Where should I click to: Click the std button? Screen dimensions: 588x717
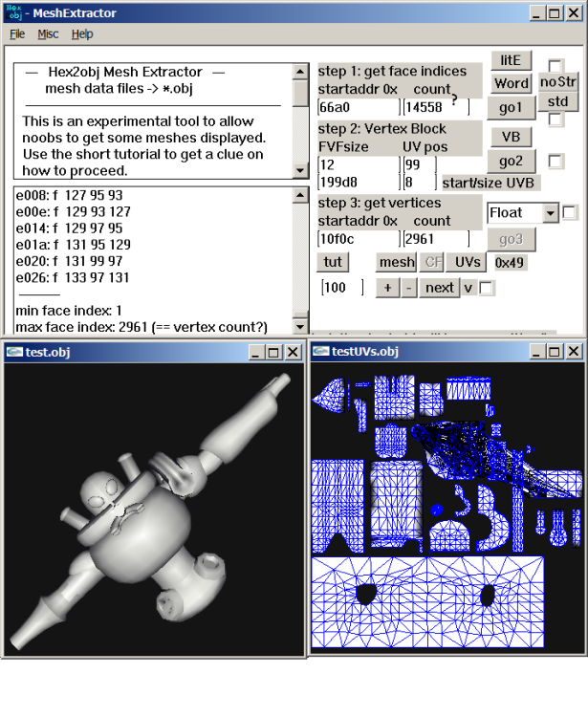click(557, 101)
